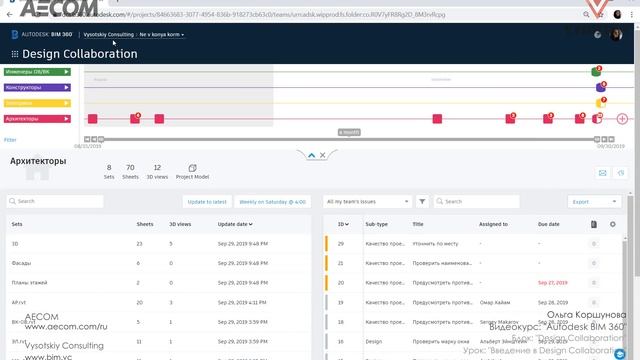Open the Export dropdown
The width and height of the screenshot is (640, 360).
coord(594,202)
